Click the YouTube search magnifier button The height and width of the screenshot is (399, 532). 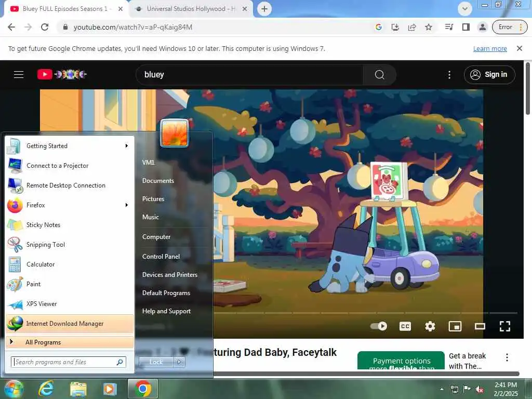tap(379, 75)
